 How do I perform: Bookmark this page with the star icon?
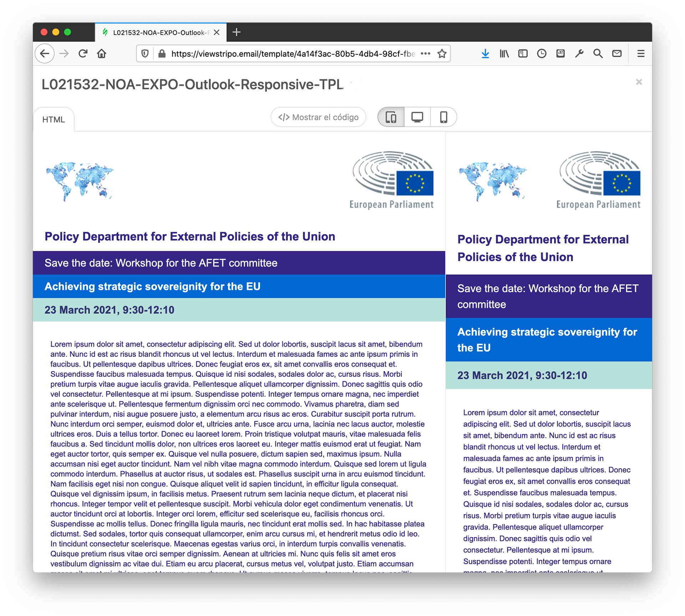tap(442, 54)
